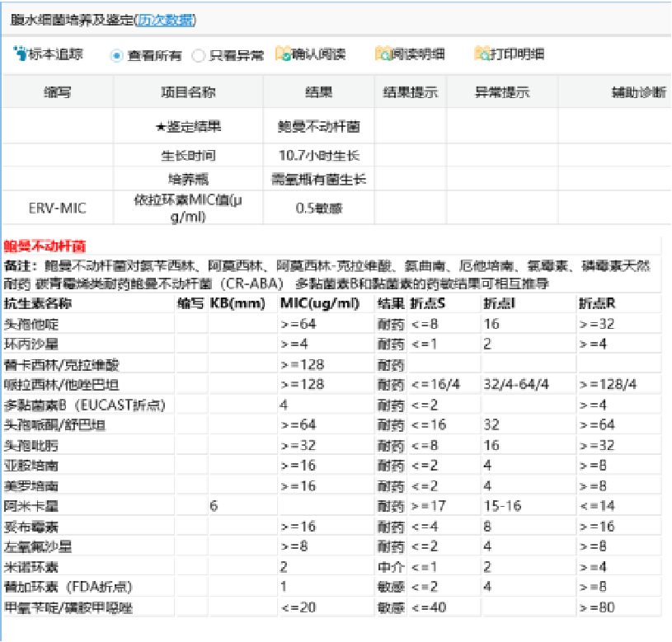This screenshot has width=672, height=642.
Task: Click the red 鲍曼不动杆菌 organism heading
Action: pos(45,246)
